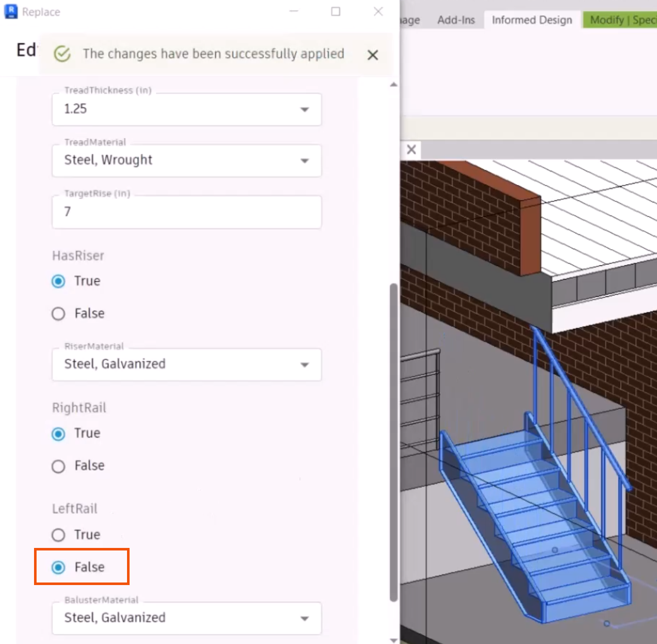The width and height of the screenshot is (657, 644).
Task: Close the Revit view tab X
Action: pyautogui.click(x=412, y=149)
